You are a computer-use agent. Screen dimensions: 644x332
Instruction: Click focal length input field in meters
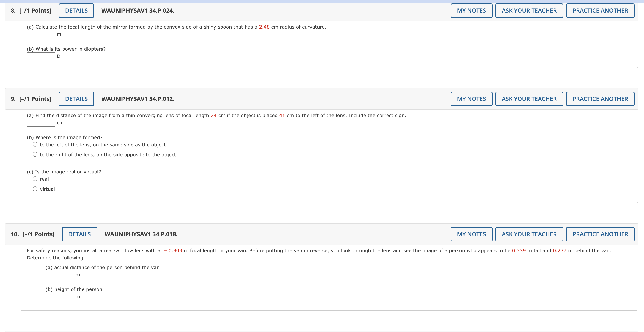(x=41, y=34)
